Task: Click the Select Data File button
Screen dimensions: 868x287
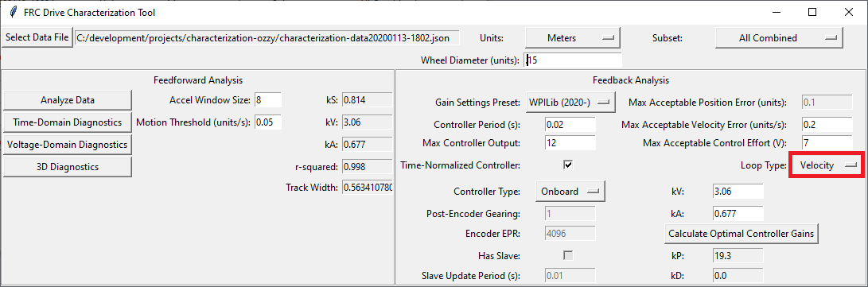Action: 37,37
